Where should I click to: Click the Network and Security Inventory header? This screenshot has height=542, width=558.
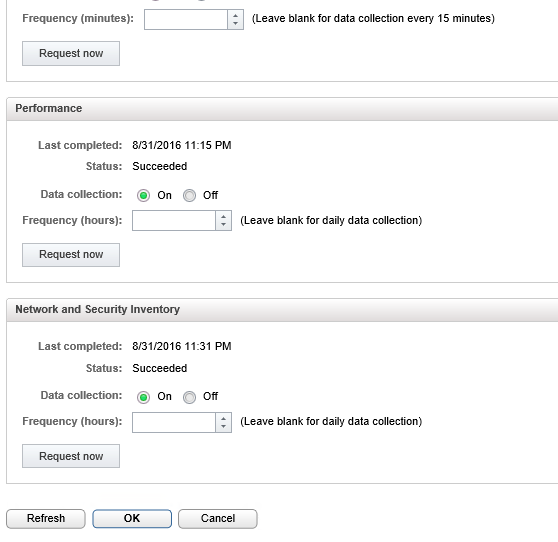[x=282, y=310]
